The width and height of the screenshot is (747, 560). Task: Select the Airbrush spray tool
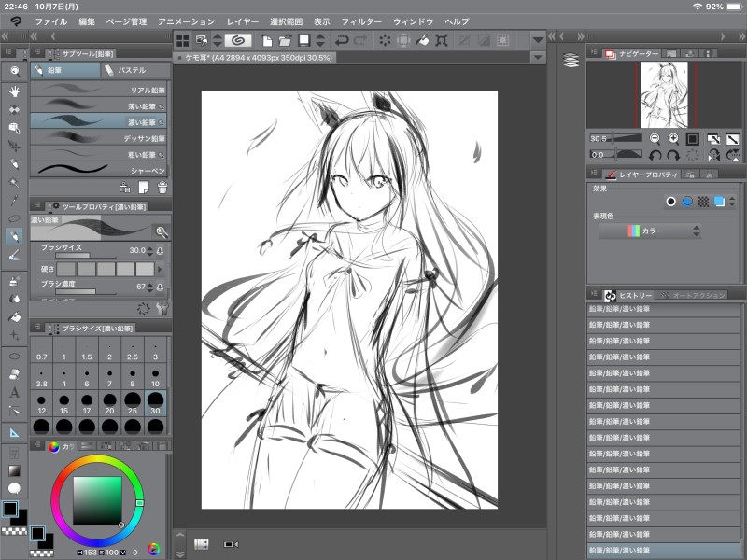point(14,281)
